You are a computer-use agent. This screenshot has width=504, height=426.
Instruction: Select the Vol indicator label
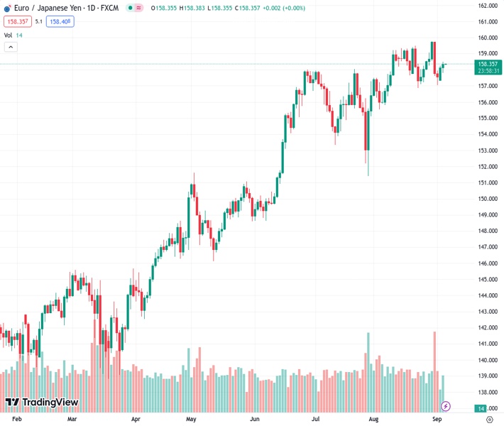(x=8, y=35)
